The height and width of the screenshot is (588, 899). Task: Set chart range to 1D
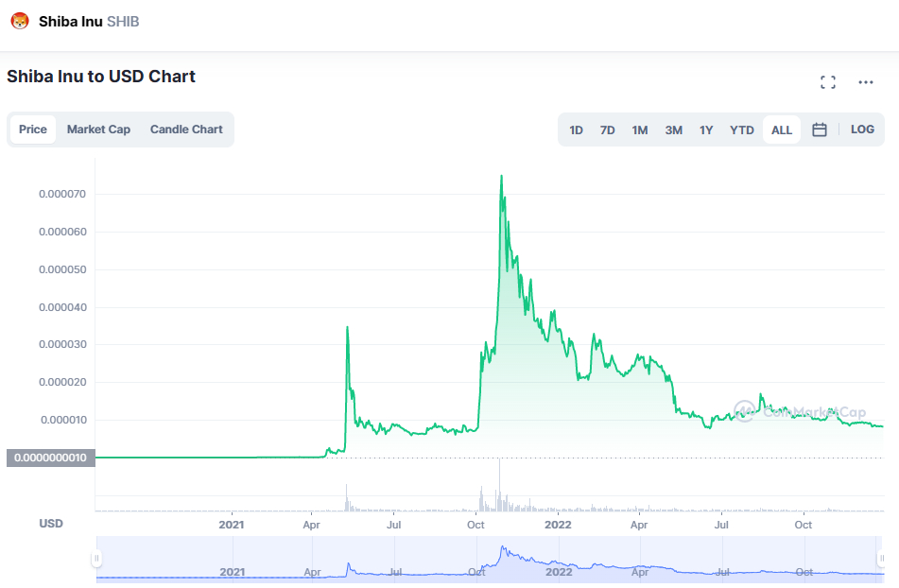[576, 130]
